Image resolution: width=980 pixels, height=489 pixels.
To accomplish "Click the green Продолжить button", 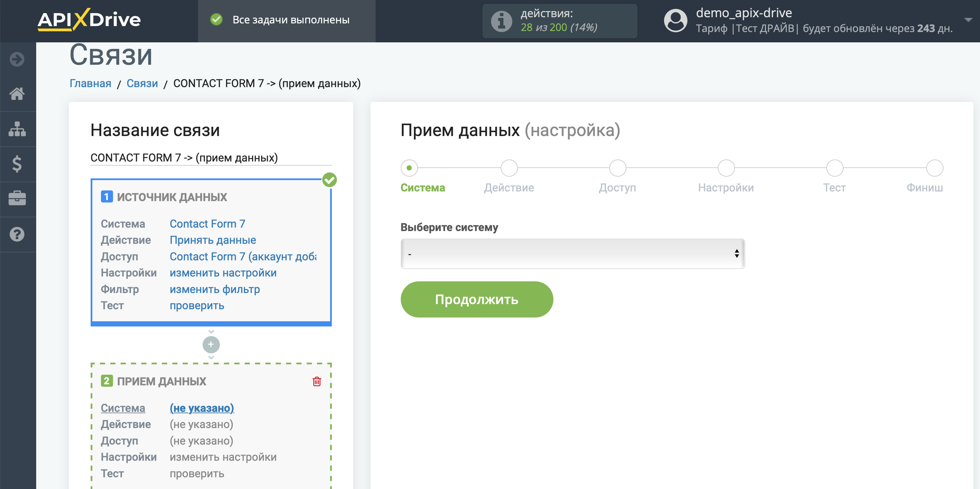I will 477,299.
